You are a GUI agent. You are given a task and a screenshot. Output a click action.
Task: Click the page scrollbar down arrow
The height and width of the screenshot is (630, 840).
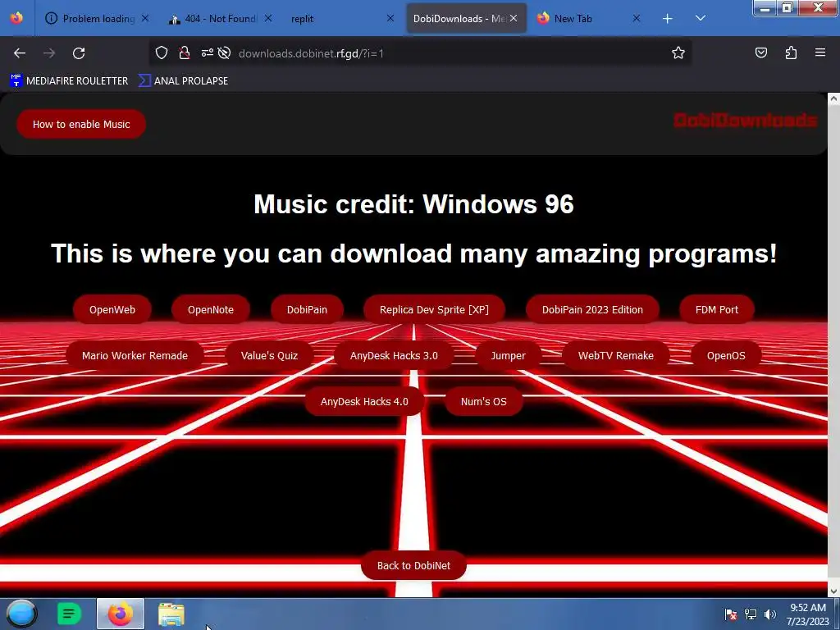[x=833, y=591]
